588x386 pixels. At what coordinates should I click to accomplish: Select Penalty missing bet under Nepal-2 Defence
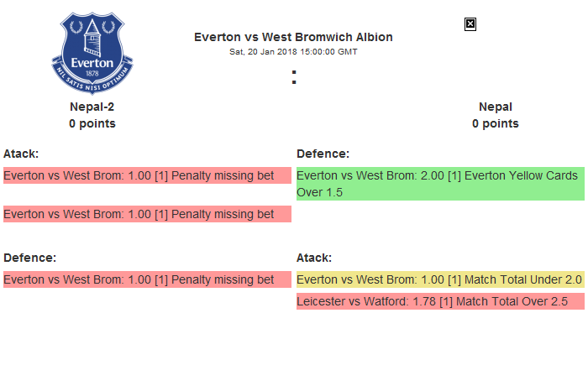pos(139,279)
